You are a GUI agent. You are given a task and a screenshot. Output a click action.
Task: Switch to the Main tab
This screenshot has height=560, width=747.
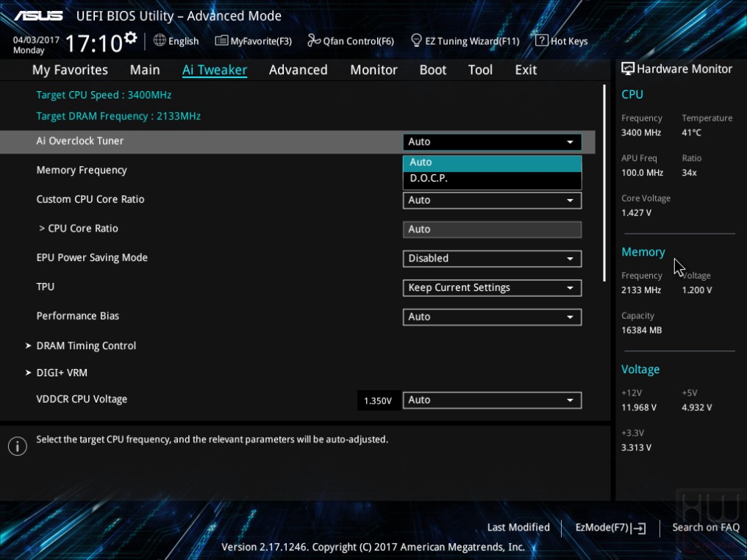145,70
